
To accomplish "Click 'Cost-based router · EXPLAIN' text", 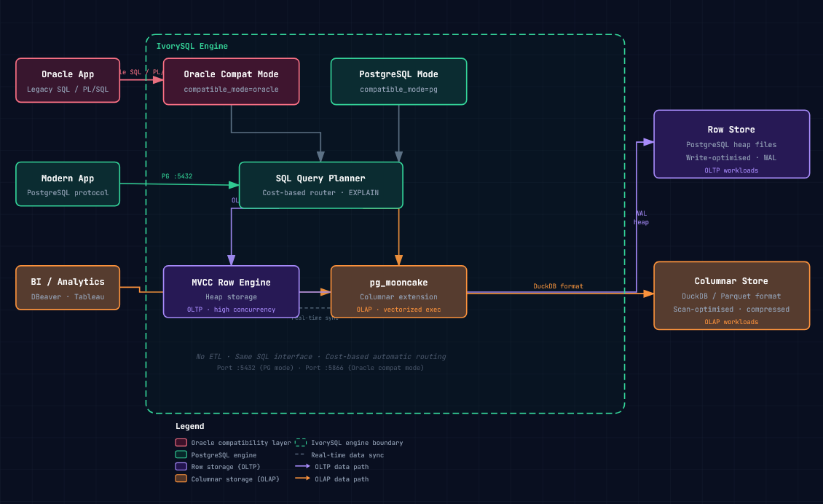I will 320,193.
